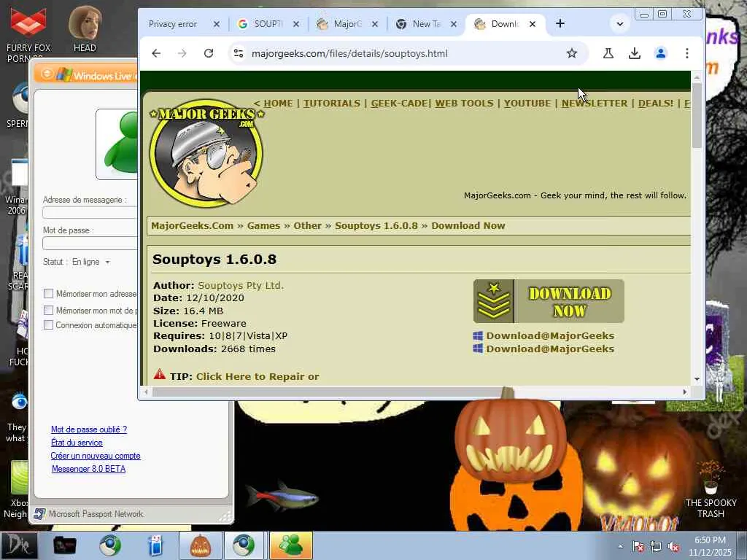Screen dimensions: 747x560
Task: Reload the MajorGeeks page
Action: (x=209, y=53)
